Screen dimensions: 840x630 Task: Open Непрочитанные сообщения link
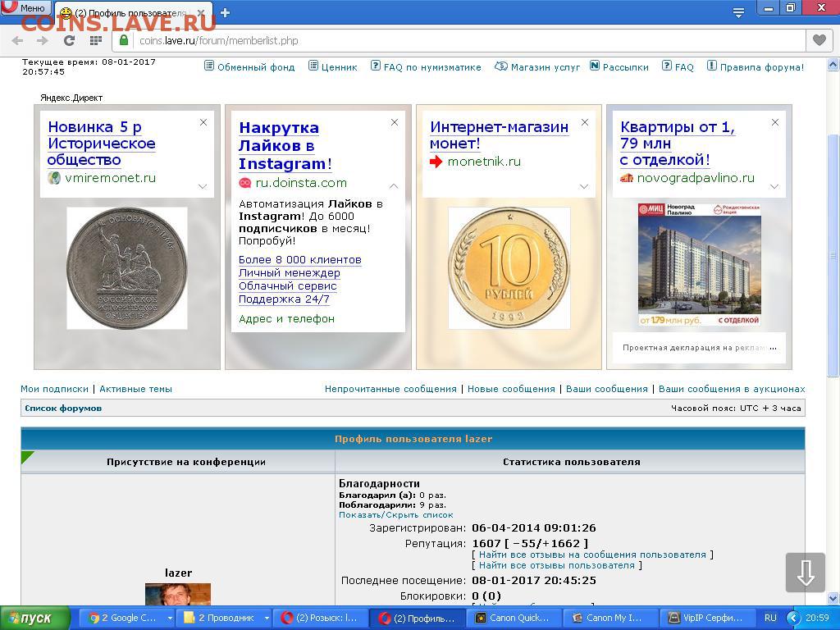tap(390, 389)
